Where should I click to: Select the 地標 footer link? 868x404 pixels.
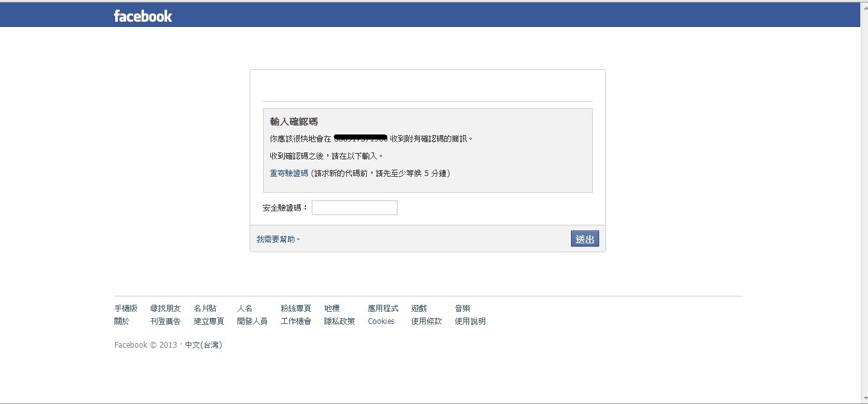pyautogui.click(x=332, y=309)
